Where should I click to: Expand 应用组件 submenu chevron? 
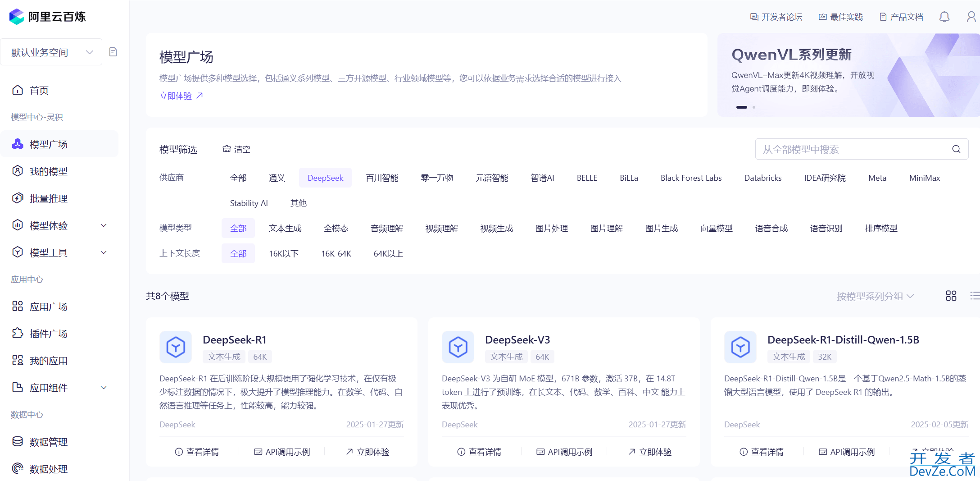click(x=104, y=388)
